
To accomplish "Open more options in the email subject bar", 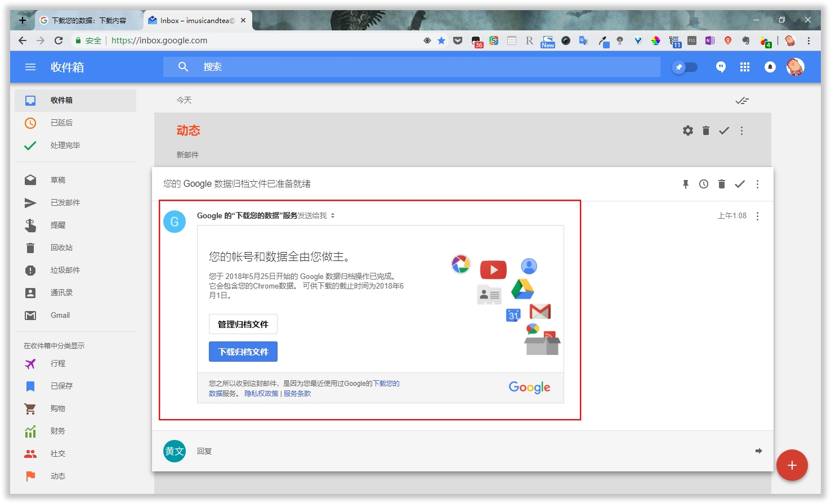I will pyautogui.click(x=757, y=184).
